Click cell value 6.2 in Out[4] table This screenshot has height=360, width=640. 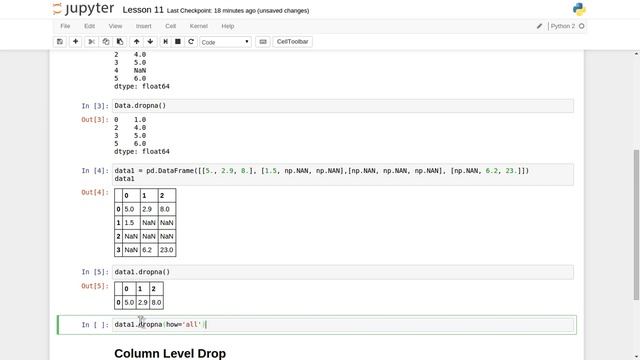click(149, 250)
